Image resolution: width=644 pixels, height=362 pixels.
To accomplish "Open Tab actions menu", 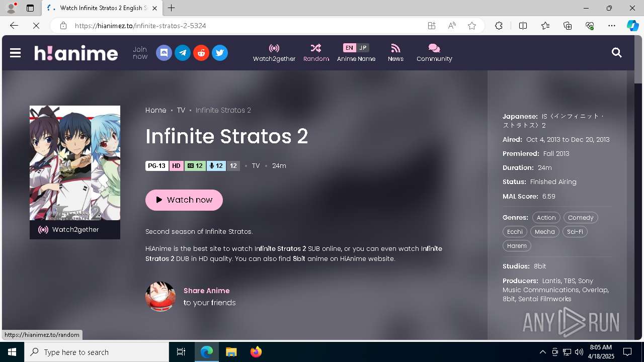I will pyautogui.click(x=30, y=8).
